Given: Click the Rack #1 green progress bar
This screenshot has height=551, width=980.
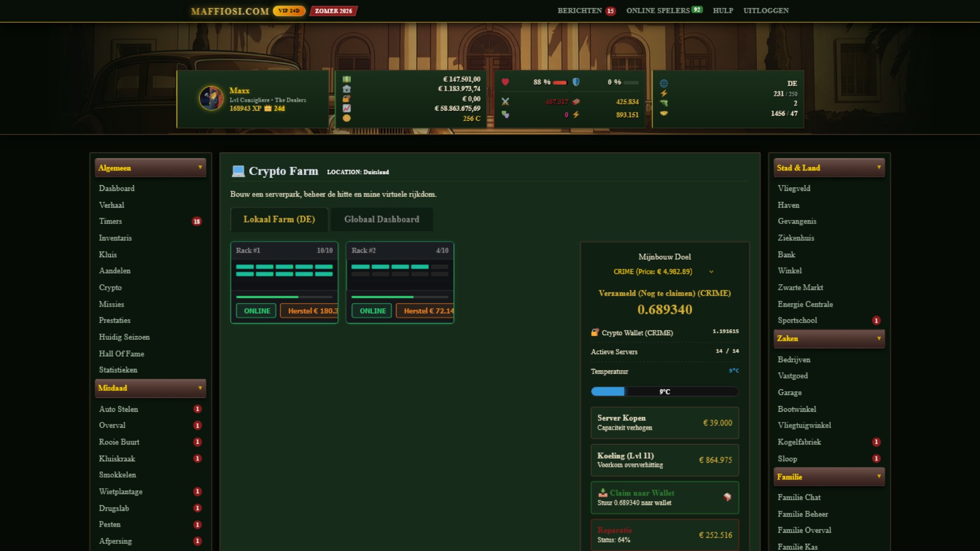Looking at the screenshot, I should coord(284,296).
